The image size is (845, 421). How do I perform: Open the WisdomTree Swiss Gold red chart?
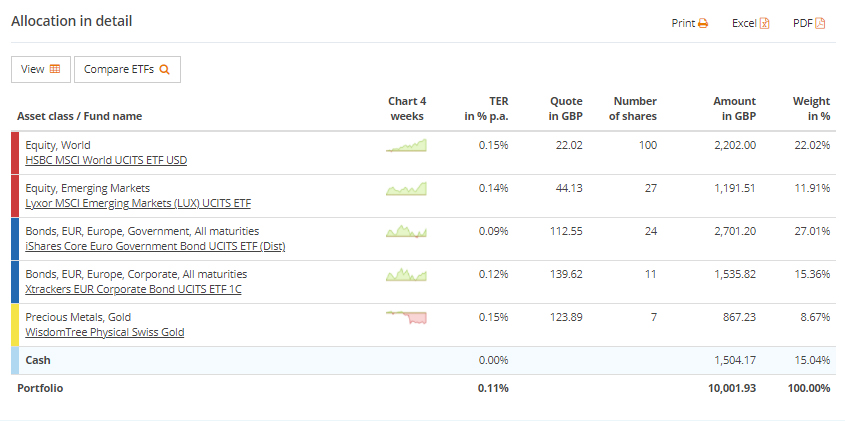(406, 317)
